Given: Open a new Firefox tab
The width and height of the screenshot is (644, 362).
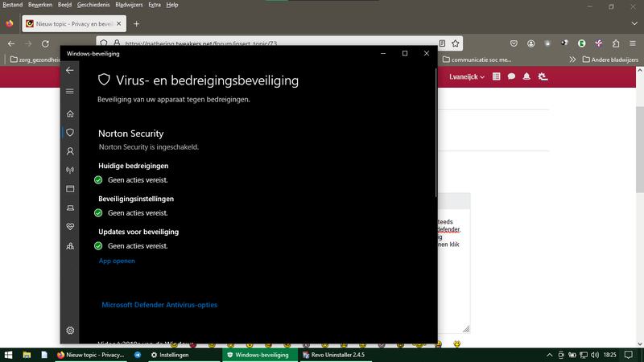Looking at the screenshot, I should [x=136, y=24].
